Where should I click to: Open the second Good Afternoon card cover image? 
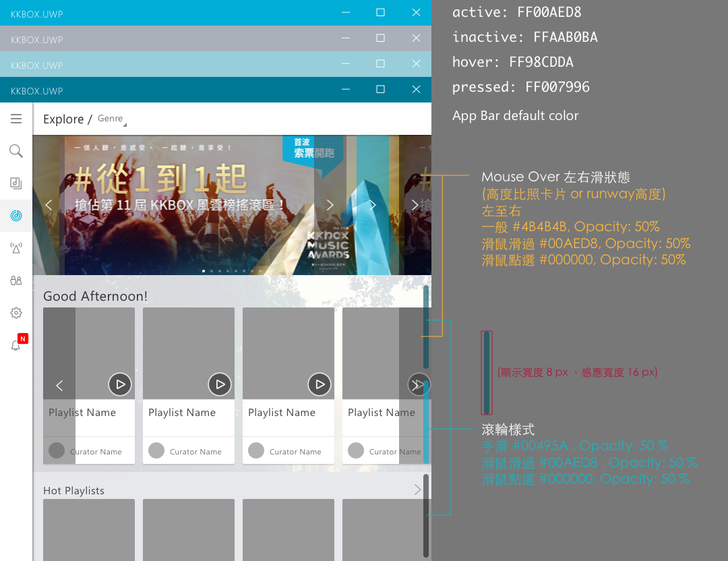click(189, 353)
